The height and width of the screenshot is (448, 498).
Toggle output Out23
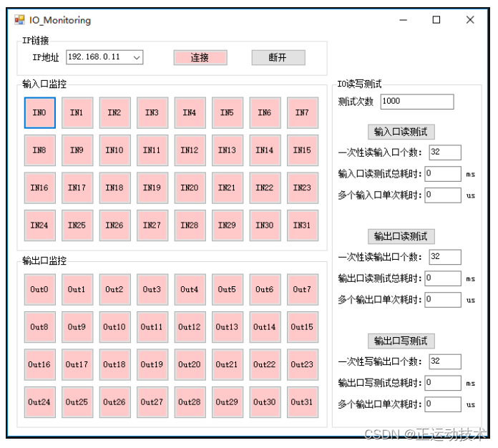[303, 364]
